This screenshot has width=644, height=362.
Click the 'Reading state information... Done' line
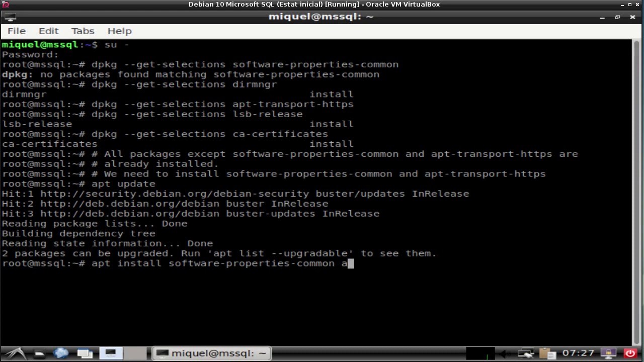tap(107, 243)
